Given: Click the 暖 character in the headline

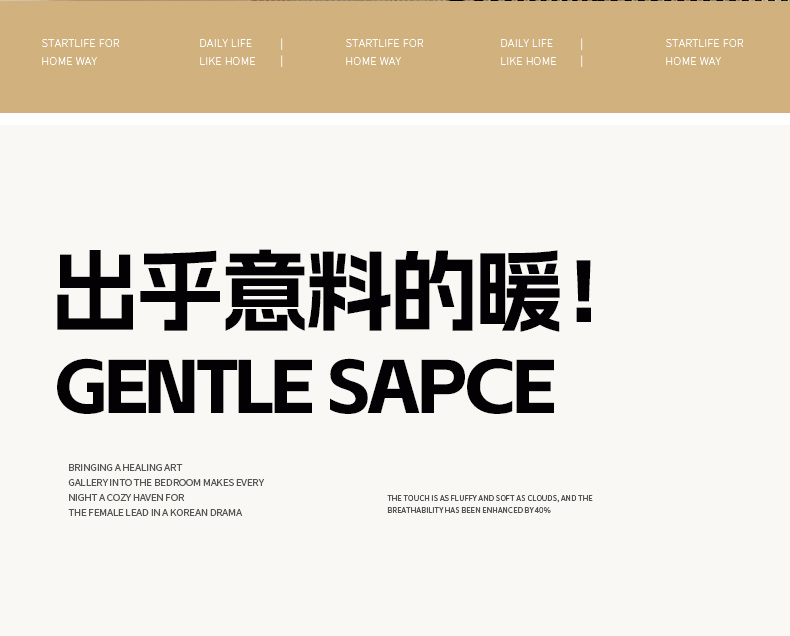Looking at the screenshot, I should pos(520,291).
